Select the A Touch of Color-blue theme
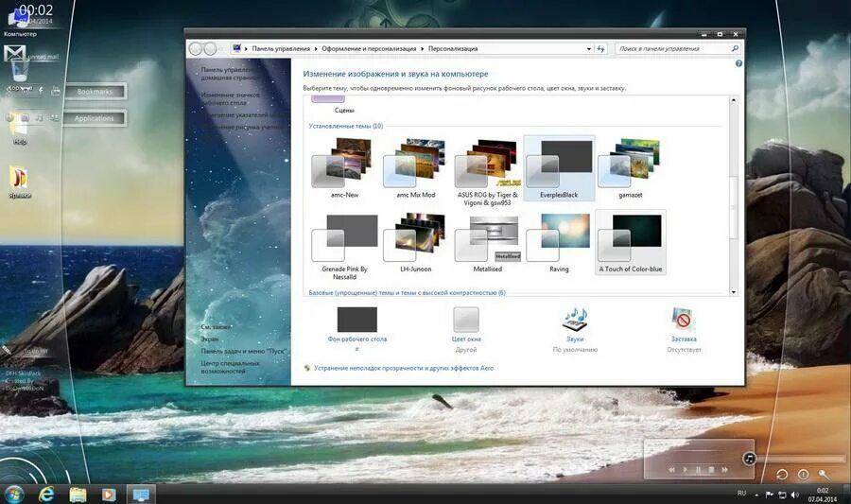The image size is (851, 504). point(630,242)
